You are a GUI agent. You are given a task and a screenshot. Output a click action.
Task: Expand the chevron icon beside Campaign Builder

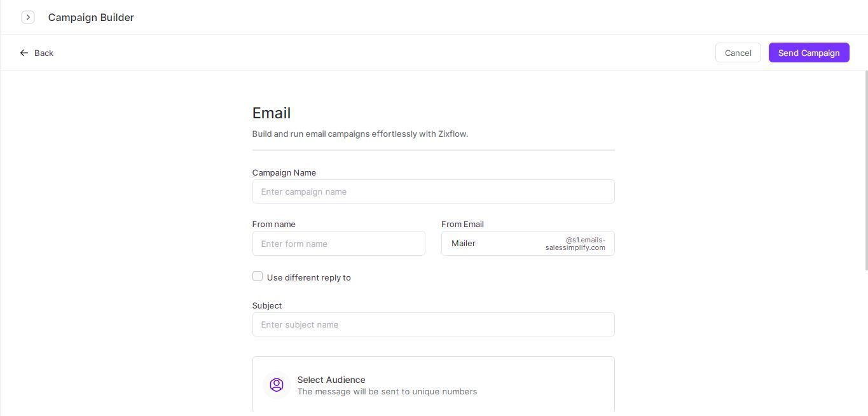click(28, 17)
